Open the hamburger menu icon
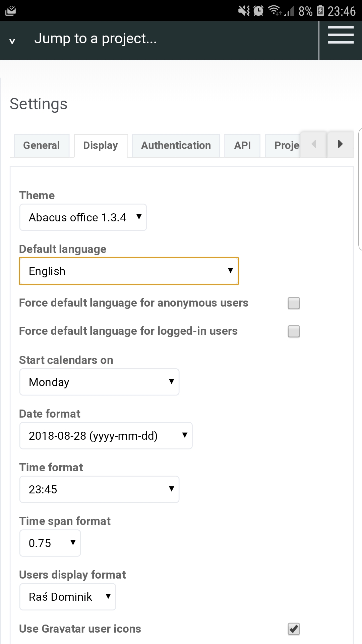This screenshot has height=644, width=362. tap(341, 35)
